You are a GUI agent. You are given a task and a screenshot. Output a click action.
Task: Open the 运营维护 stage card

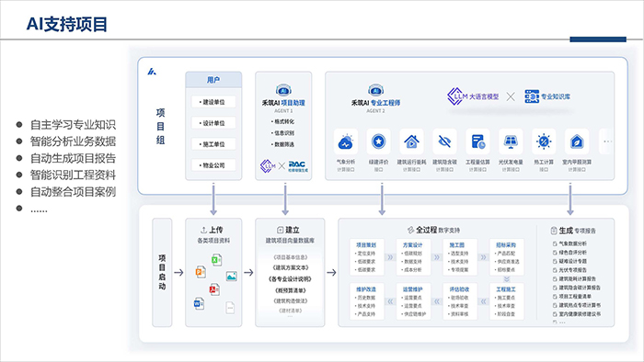(413, 301)
